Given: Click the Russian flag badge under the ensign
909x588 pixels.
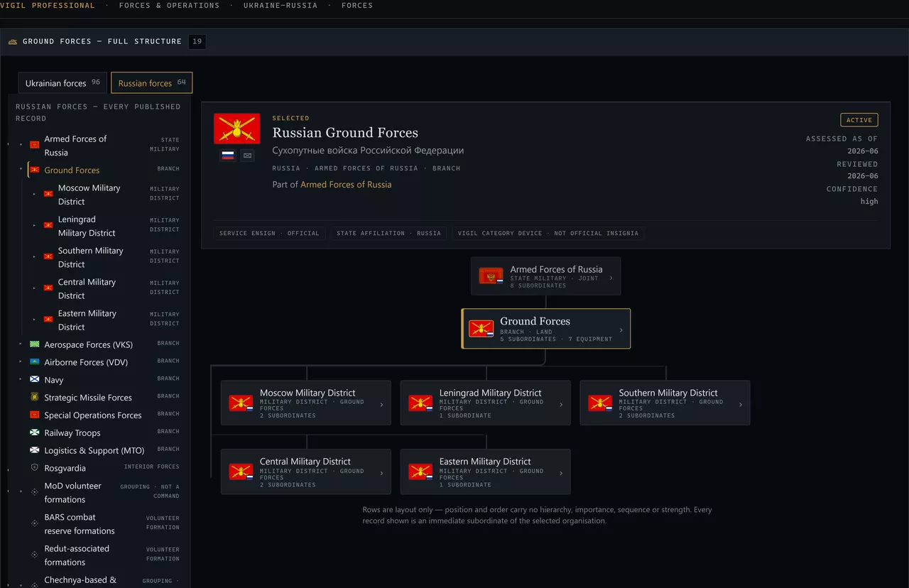Looking at the screenshot, I should pyautogui.click(x=228, y=155).
